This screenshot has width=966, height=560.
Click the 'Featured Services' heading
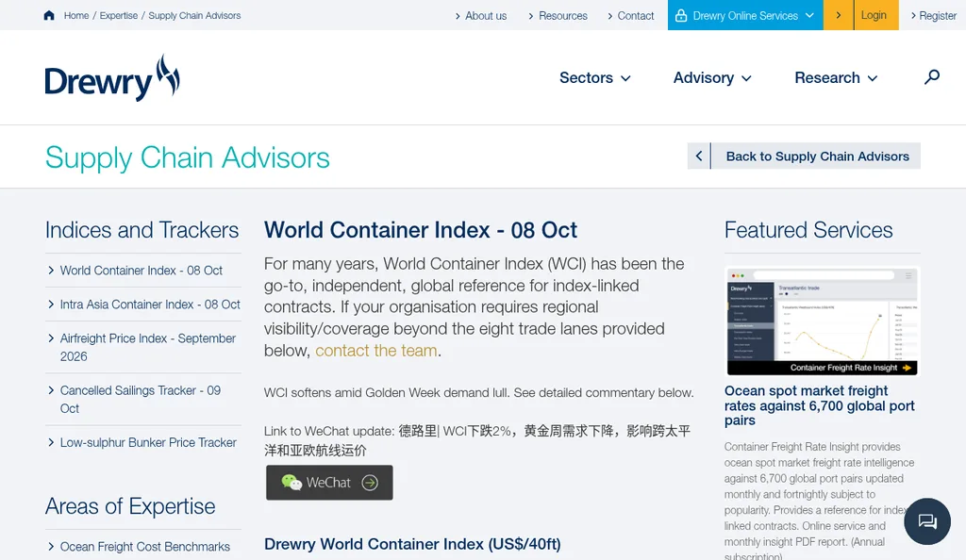pos(808,230)
